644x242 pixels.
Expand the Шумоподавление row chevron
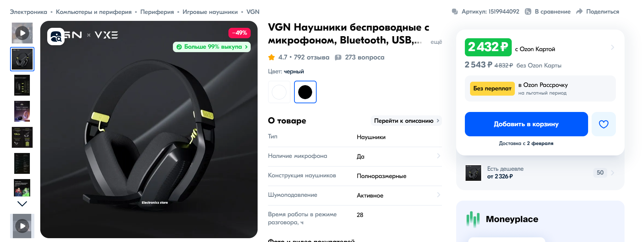tap(438, 195)
